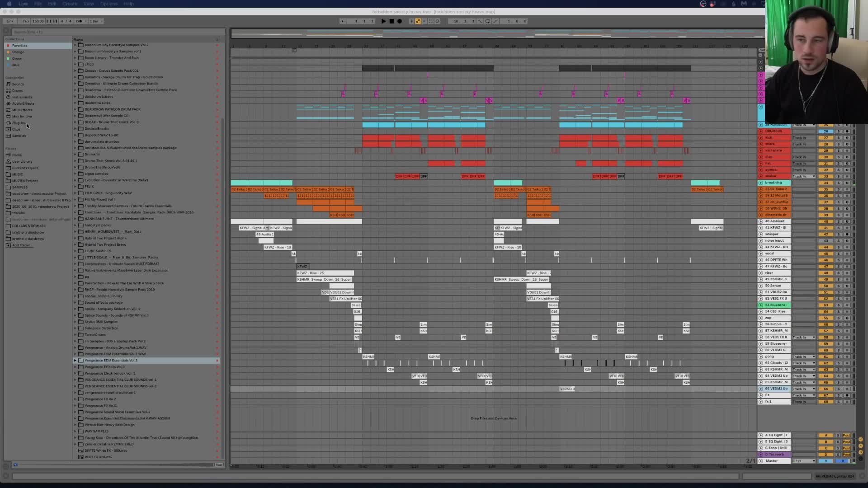This screenshot has height=488, width=868.
Task: Toggle activator for the breathing track
Action: click(826, 183)
